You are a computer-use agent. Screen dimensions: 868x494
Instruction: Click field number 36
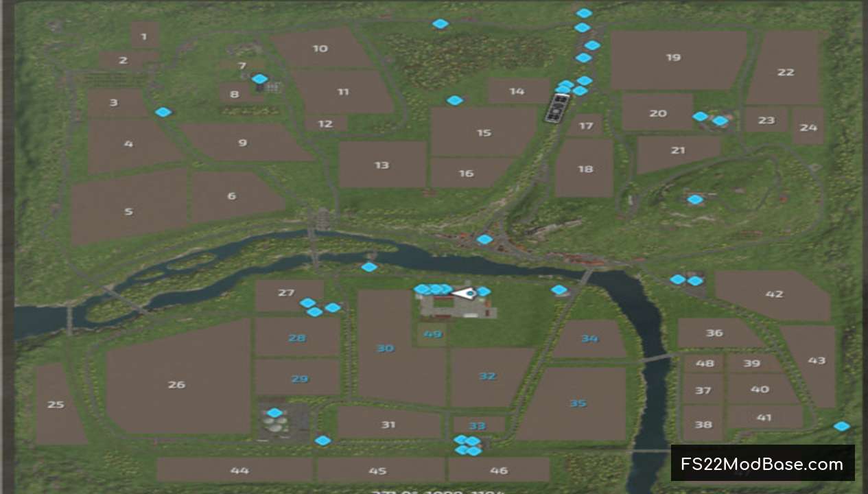pos(714,333)
